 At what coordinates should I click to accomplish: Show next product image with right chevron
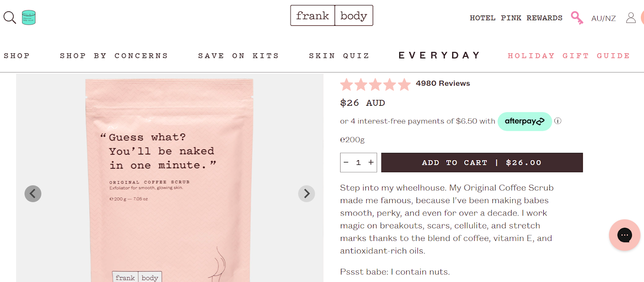(306, 193)
